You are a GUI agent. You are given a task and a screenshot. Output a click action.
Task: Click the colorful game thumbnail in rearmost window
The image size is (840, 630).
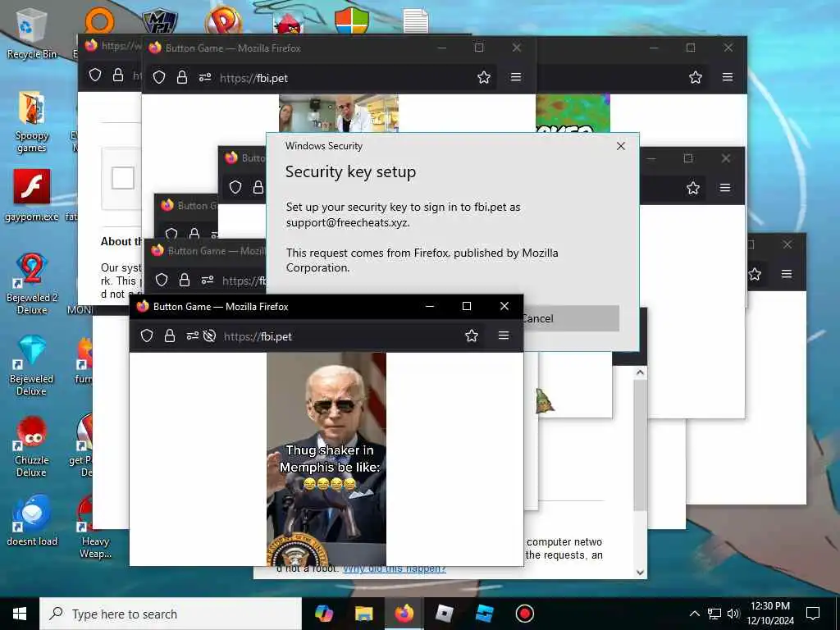pyautogui.click(x=573, y=113)
